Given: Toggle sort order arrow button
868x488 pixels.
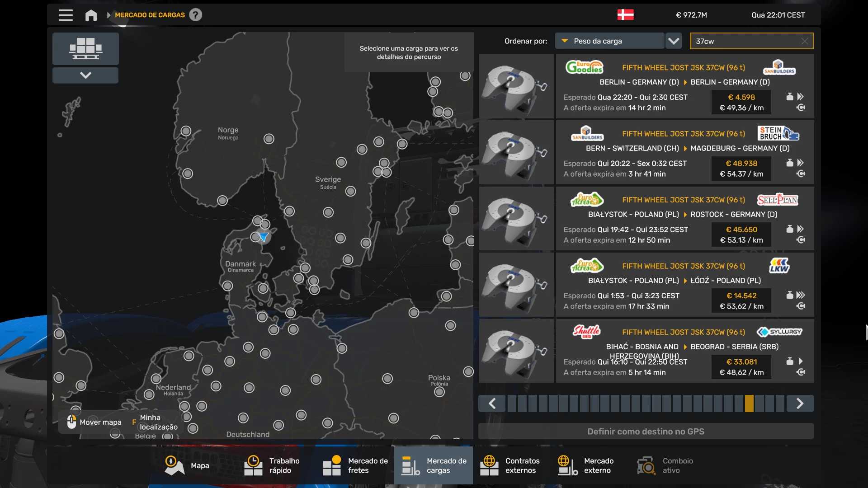Looking at the screenshot, I should click(x=674, y=41).
